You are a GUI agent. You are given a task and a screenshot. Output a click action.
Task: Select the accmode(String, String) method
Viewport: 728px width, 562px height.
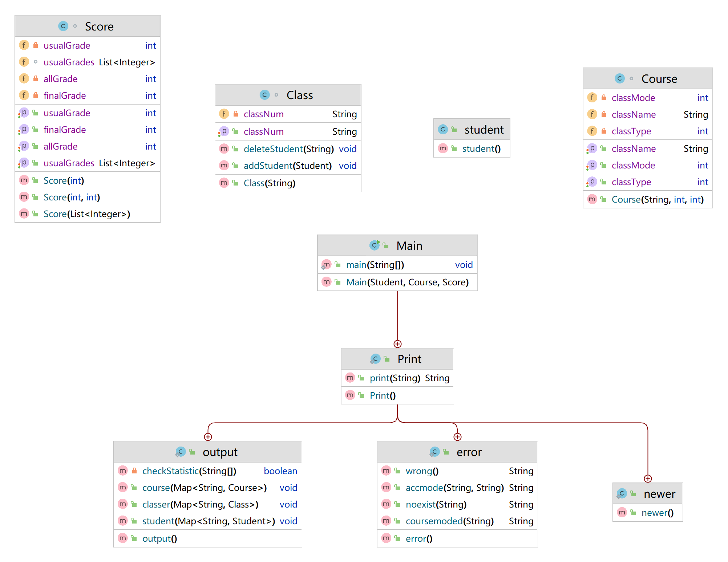(454, 488)
